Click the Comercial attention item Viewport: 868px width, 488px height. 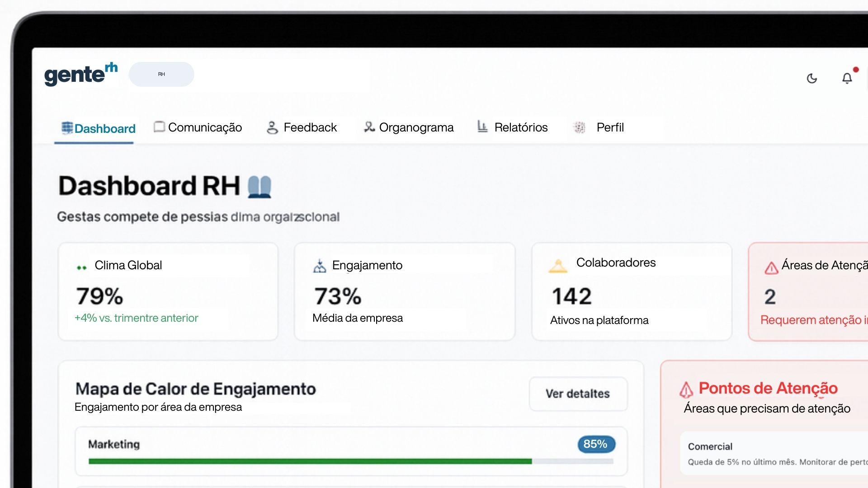tap(774, 453)
